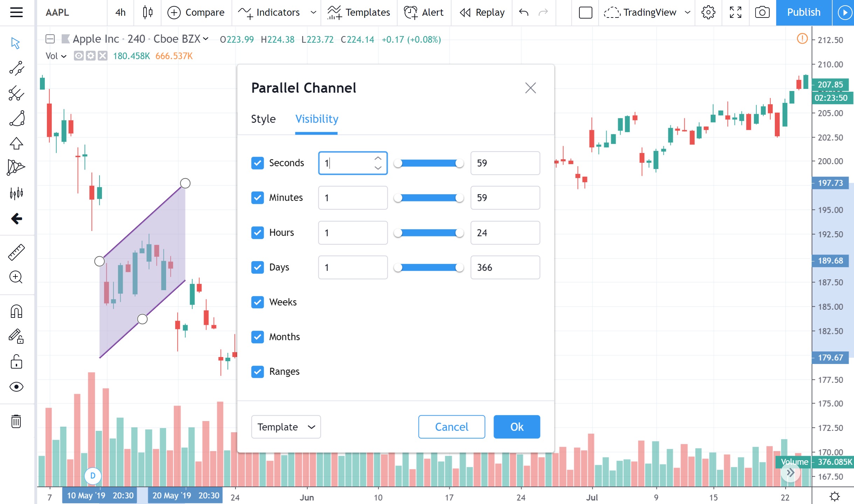Disable the Months checkbox
This screenshot has width=854, height=504.
point(257,337)
